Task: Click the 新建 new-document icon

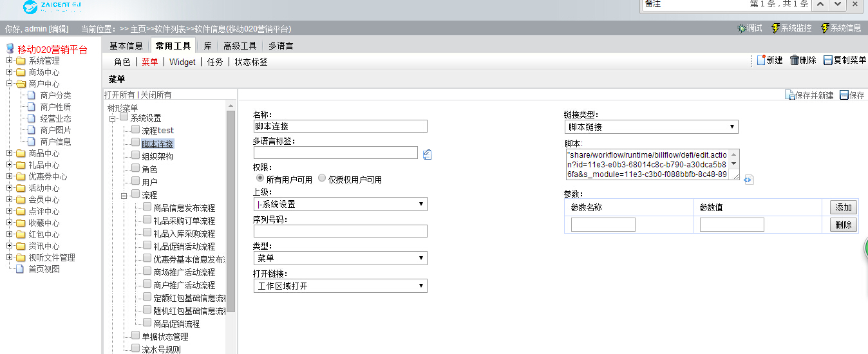Action: click(760, 60)
